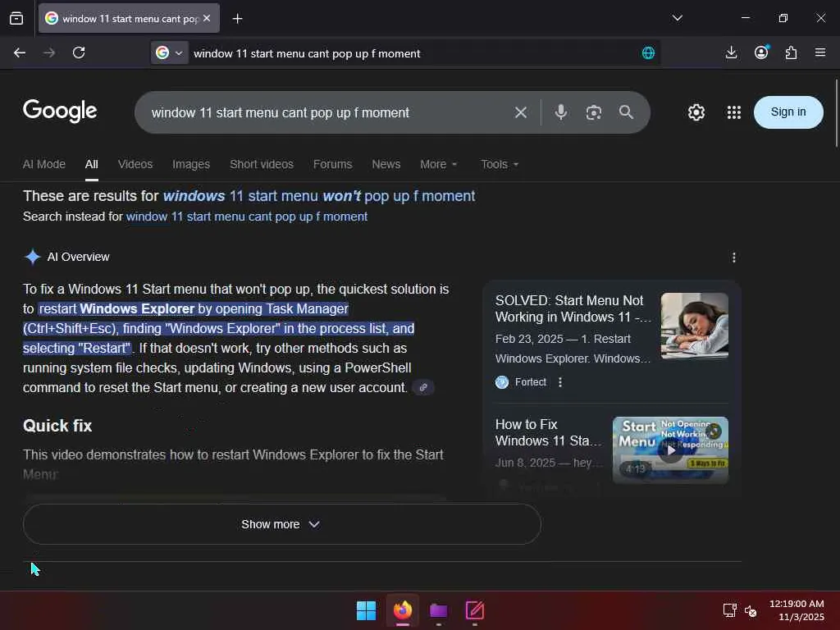The width and height of the screenshot is (840, 630).
Task: Switch to AI Mode tab
Action: (44, 164)
